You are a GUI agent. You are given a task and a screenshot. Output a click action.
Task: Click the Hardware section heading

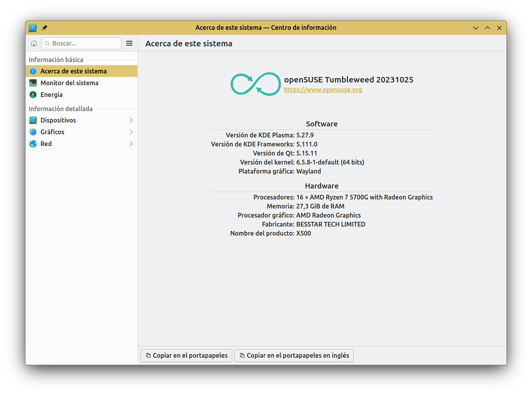[x=322, y=186]
